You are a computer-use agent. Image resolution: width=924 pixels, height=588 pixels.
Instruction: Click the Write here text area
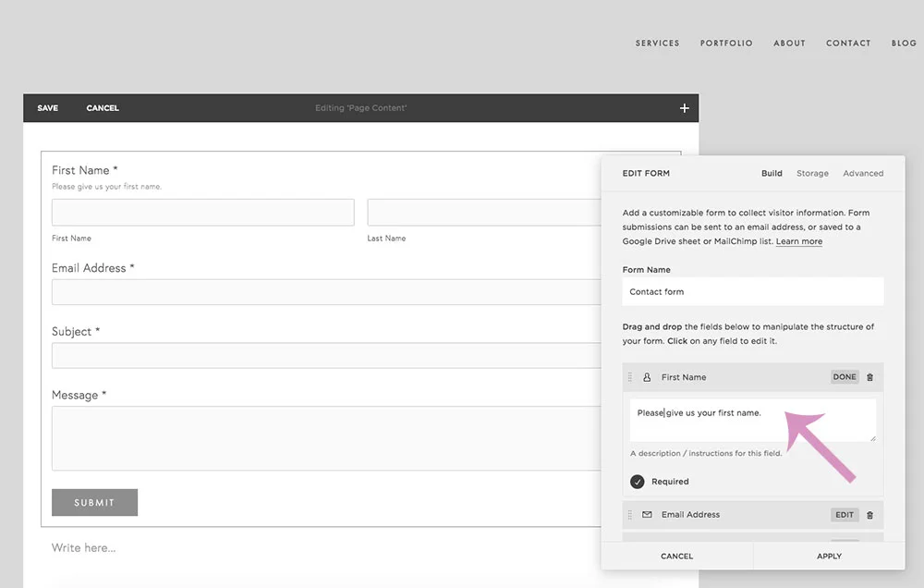pos(83,547)
